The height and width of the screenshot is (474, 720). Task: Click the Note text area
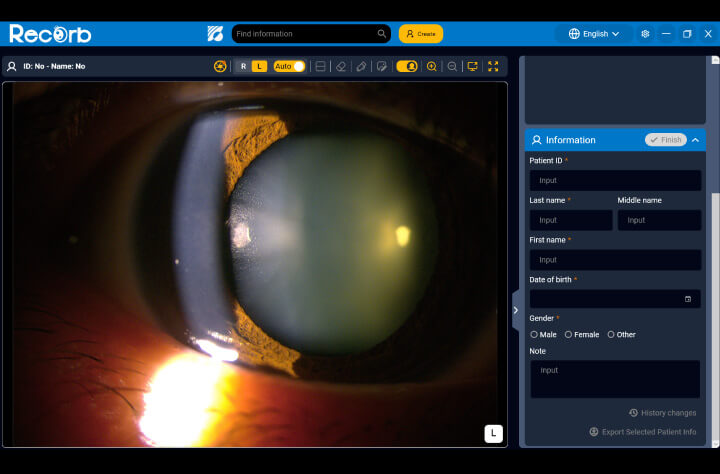(615, 379)
